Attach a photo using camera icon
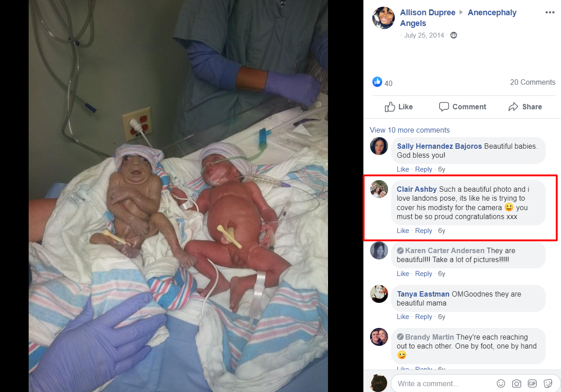Screen dimensions: 561x392 517,383
